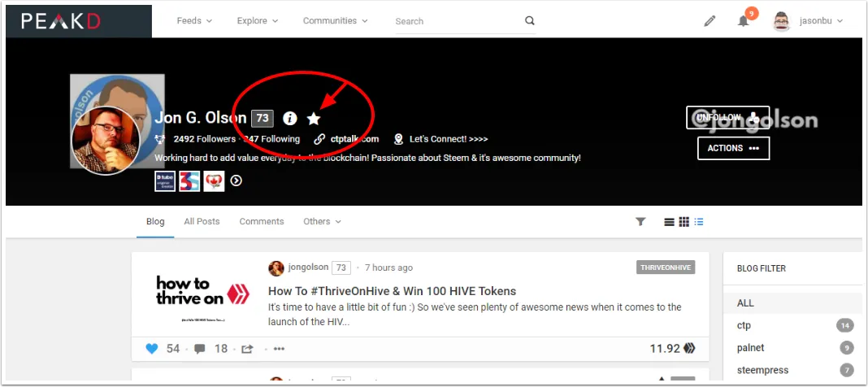This screenshot has width=868, height=387.
Task: Click the "Let's Connect! >>>>" text
Action: (x=449, y=139)
